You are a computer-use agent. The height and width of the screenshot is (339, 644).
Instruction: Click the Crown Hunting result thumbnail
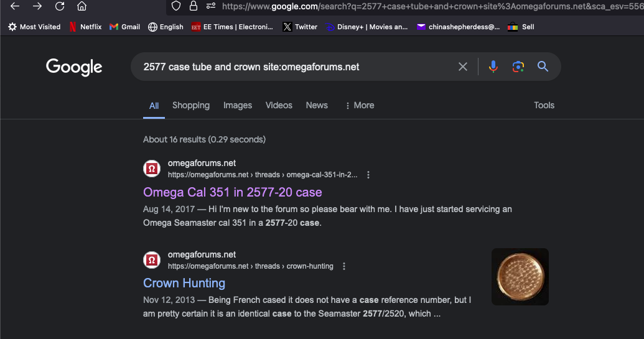[520, 277]
